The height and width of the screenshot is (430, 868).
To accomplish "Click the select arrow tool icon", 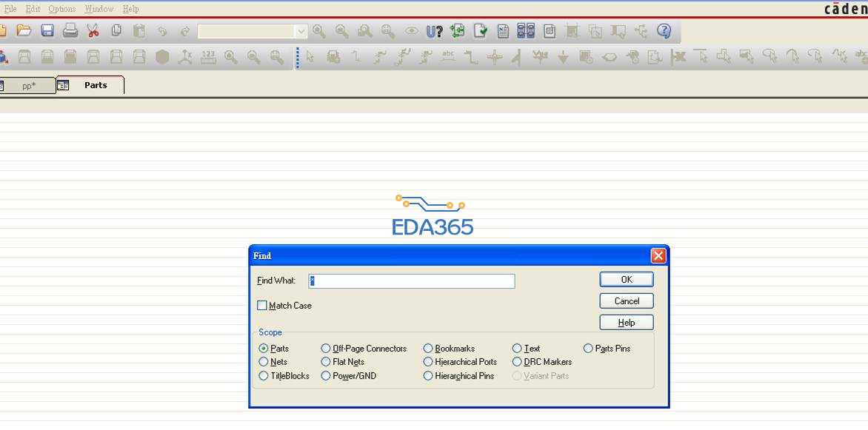I will pyautogui.click(x=310, y=56).
